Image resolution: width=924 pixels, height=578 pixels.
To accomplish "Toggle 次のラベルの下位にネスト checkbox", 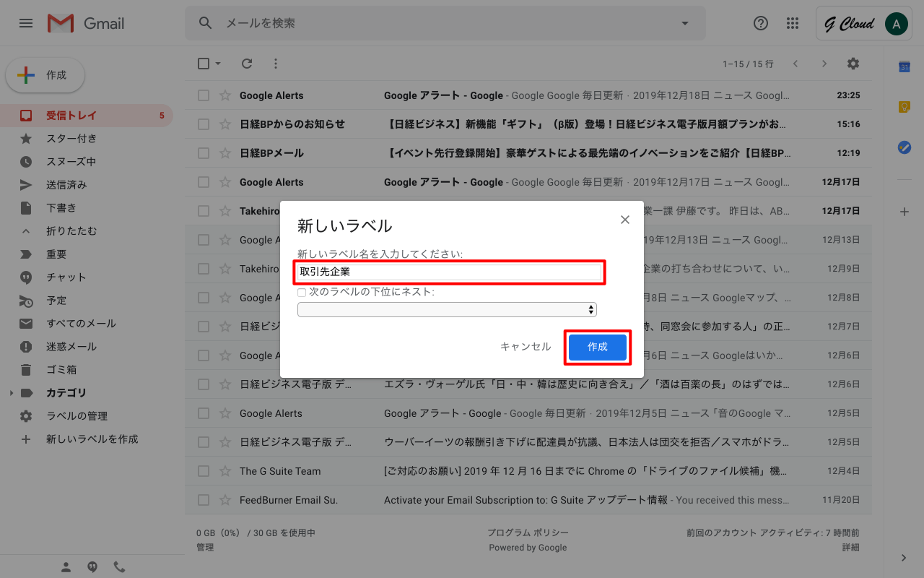I will (x=302, y=293).
